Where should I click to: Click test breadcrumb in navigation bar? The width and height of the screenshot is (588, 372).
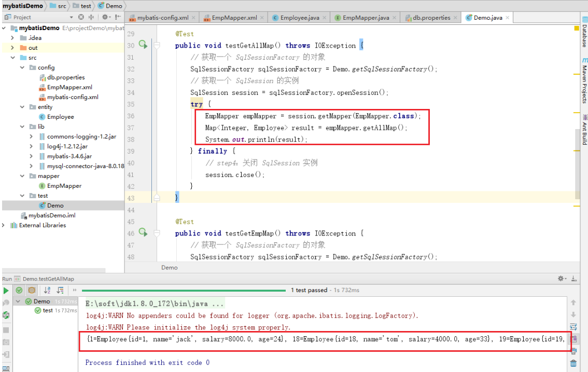click(x=82, y=6)
